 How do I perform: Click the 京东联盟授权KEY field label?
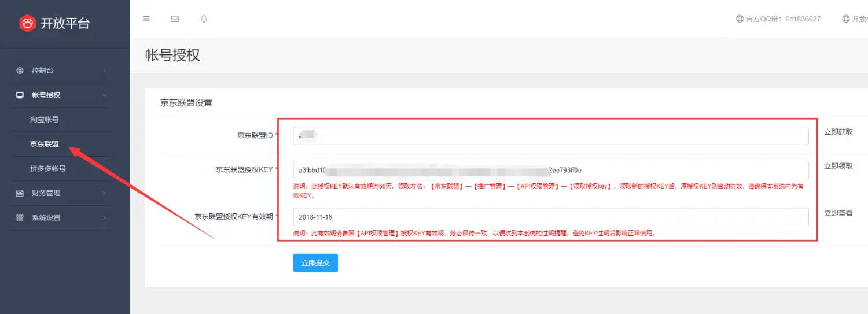point(244,169)
